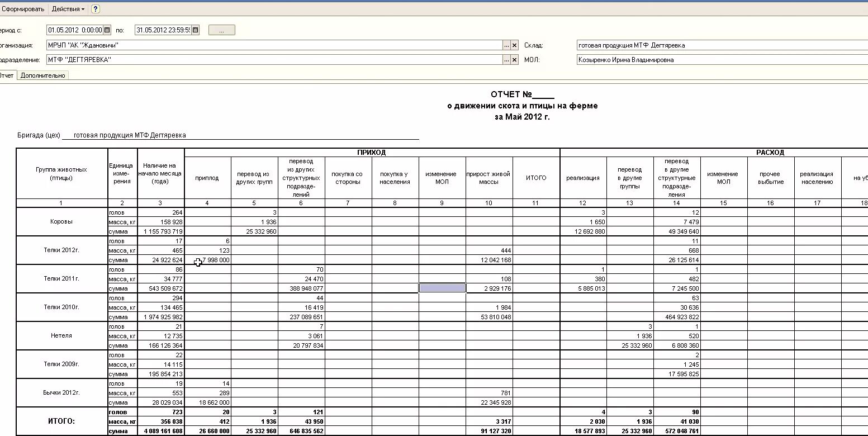Select the Телки 2010г. row label
This screenshot has width=868, height=436.
61,307
